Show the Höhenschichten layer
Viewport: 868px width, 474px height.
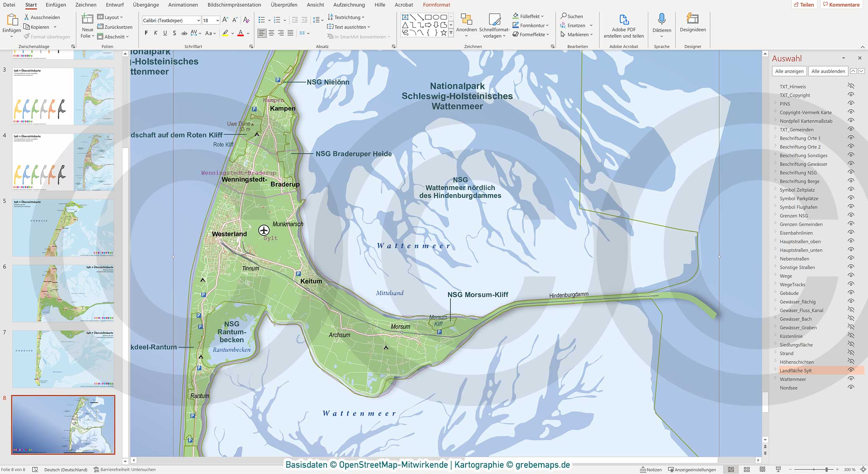tap(850, 362)
